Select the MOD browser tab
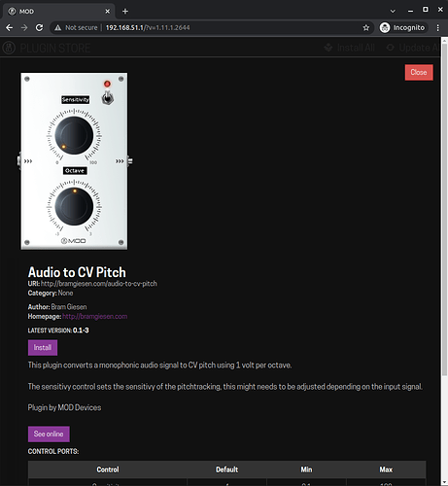 tap(58, 12)
